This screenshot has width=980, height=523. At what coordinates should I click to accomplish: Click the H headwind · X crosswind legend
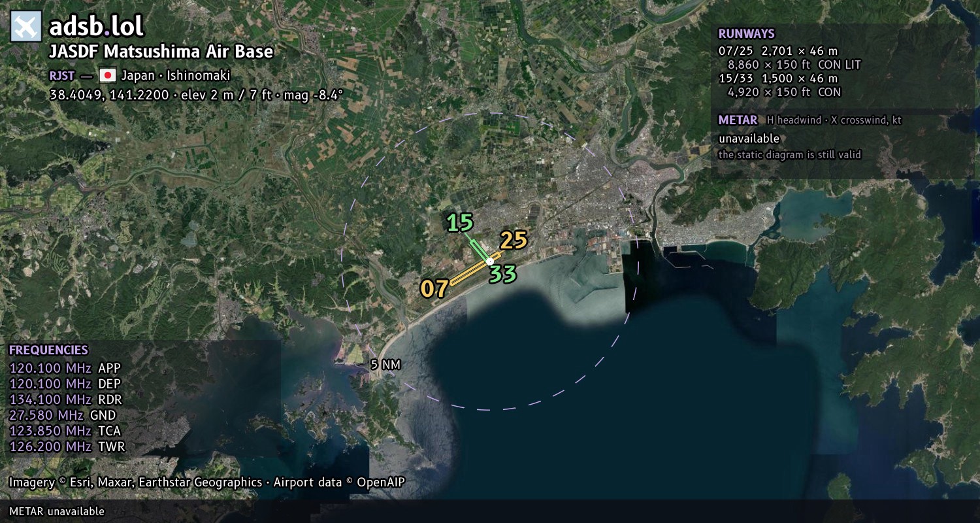834,120
